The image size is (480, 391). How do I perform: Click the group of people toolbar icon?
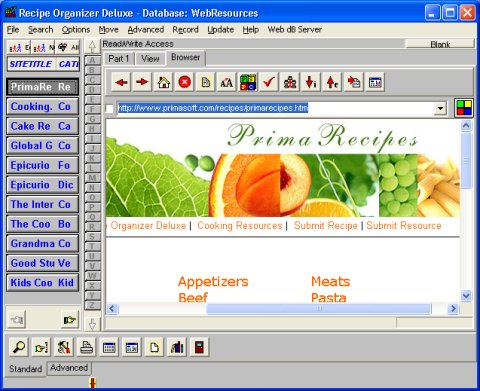pyautogui.click(x=290, y=82)
